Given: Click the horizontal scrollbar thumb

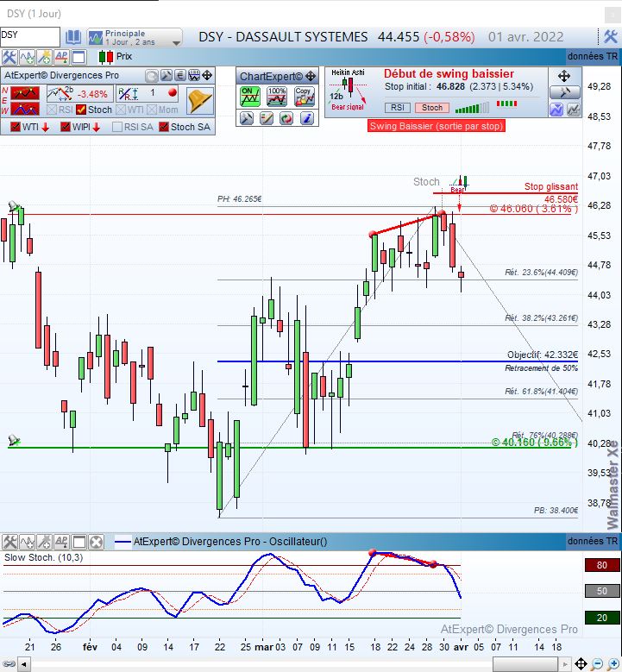Looking at the screenshot, I should (526, 665).
